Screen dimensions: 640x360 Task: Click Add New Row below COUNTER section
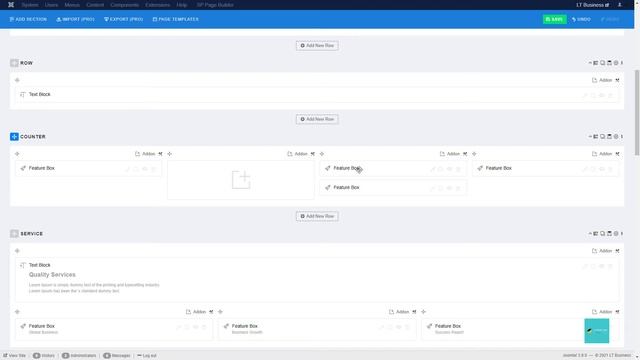tap(317, 216)
